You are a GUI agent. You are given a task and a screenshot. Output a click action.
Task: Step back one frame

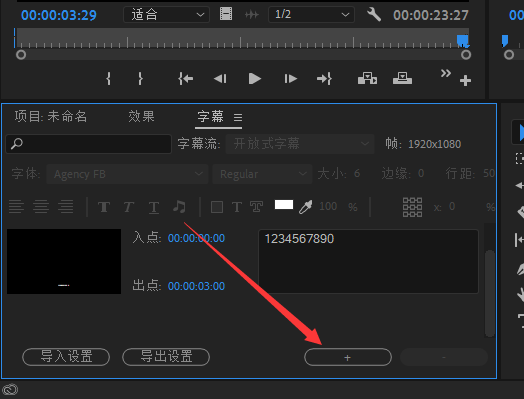[x=220, y=79]
